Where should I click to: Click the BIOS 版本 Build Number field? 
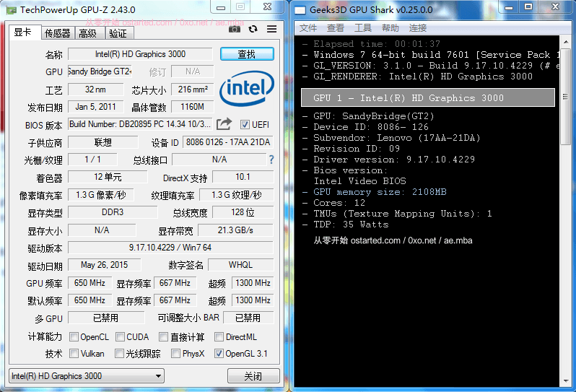[140, 124]
